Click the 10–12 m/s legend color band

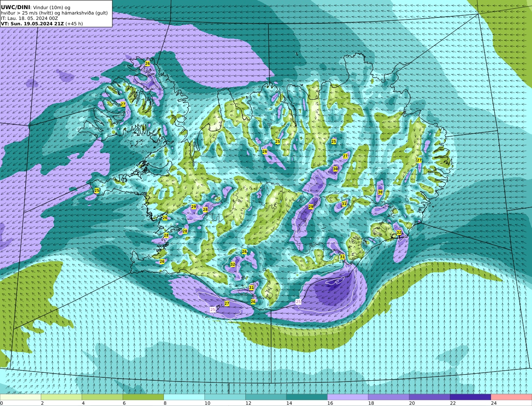(x=225, y=397)
